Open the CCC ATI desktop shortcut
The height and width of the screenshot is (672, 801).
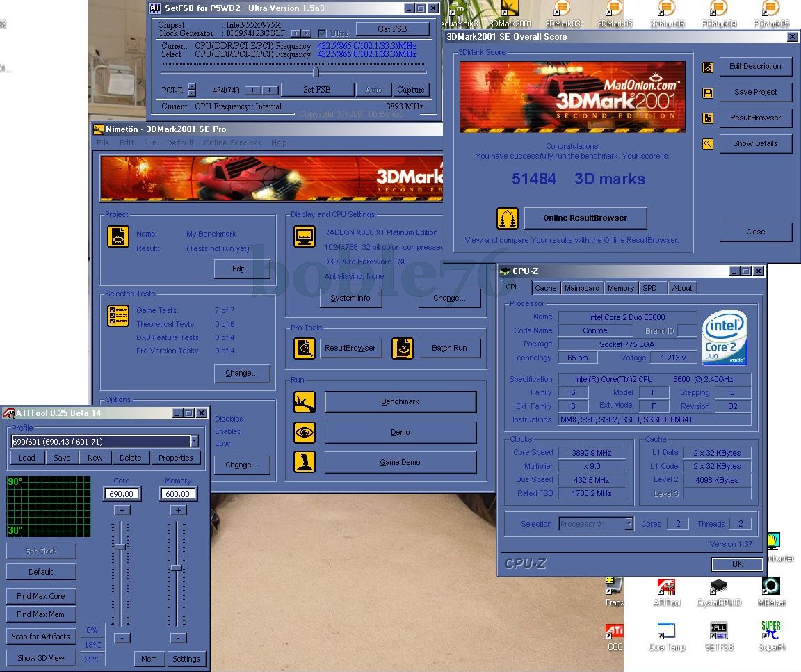coord(615,637)
